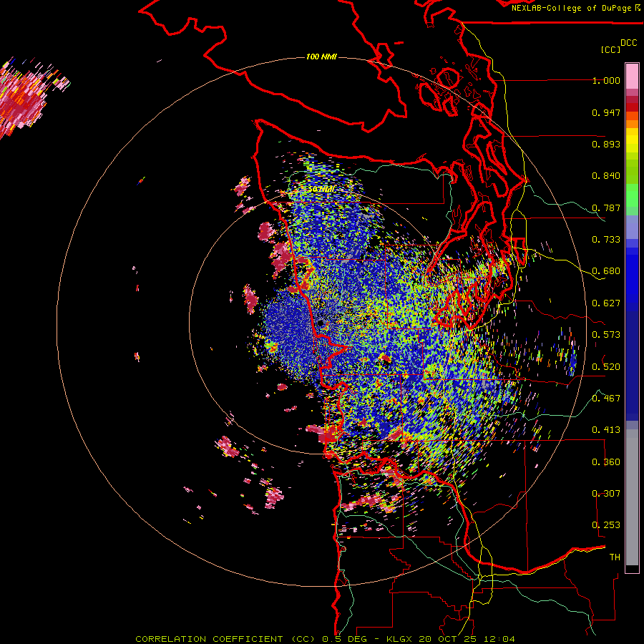This screenshot has width=644, height=644.
Task: Click the 0.840 scale value
Action: pos(606,176)
